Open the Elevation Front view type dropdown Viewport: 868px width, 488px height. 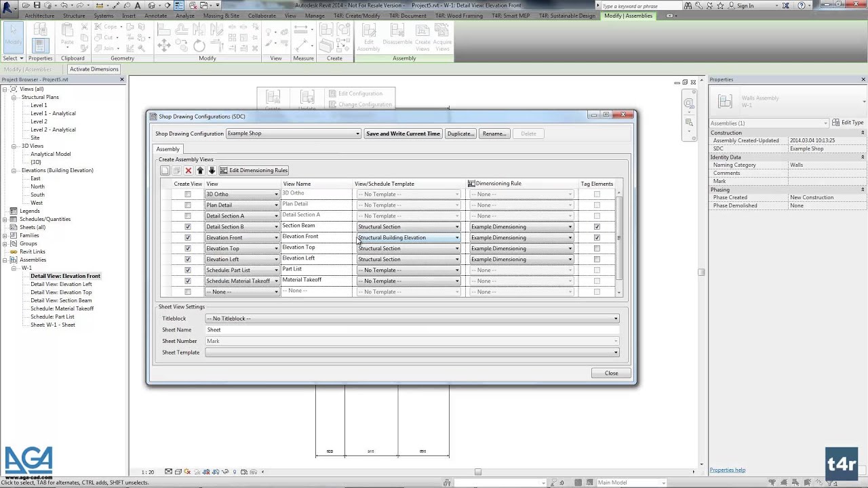click(x=242, y=238)
